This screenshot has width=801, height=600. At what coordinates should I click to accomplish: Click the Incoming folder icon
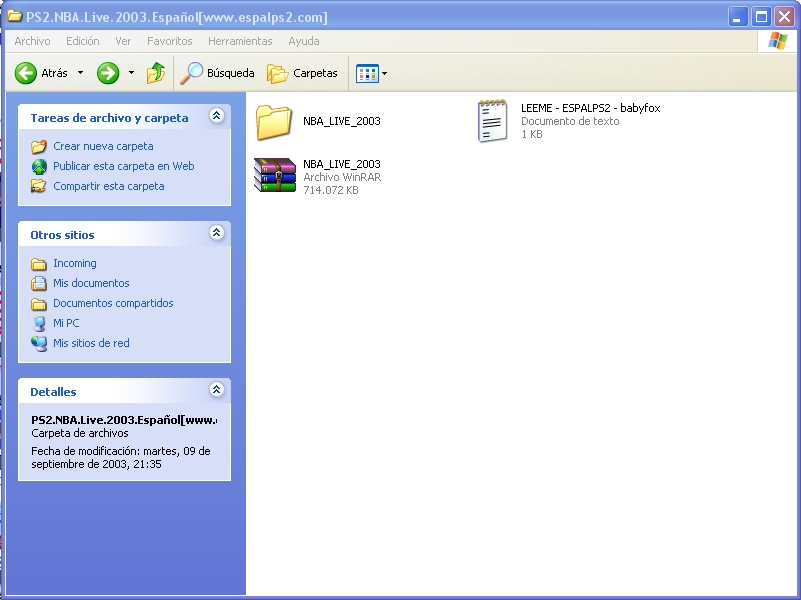pos(39,263)
